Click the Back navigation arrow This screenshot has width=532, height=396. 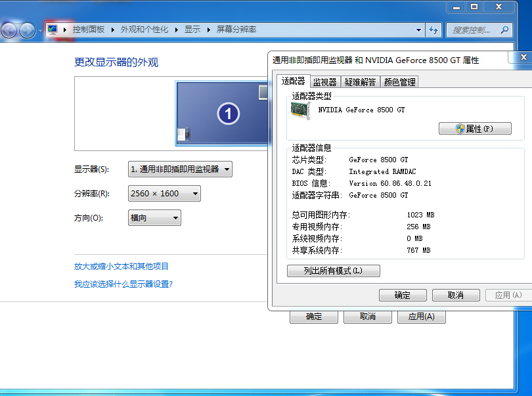(9, 30)
